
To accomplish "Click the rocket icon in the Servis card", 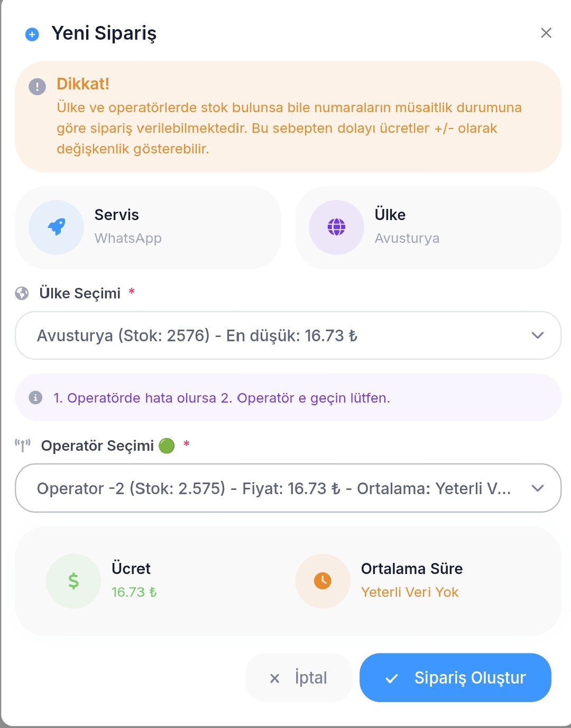I will pos(57,227).
